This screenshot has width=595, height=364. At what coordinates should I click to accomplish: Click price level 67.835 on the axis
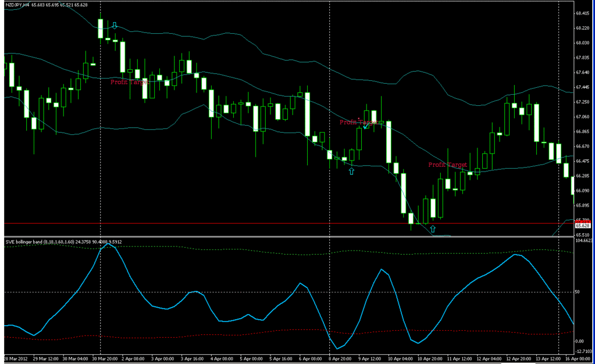[582, 58]
